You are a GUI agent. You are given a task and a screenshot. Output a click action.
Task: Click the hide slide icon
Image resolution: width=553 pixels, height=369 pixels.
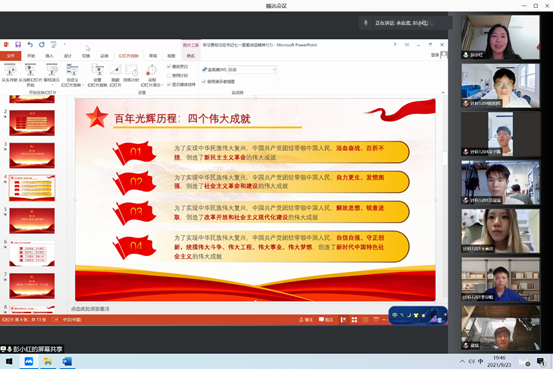point(115,70)
